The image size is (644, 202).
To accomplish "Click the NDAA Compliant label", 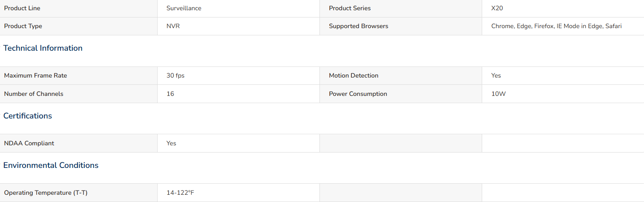I will (29, 143).
